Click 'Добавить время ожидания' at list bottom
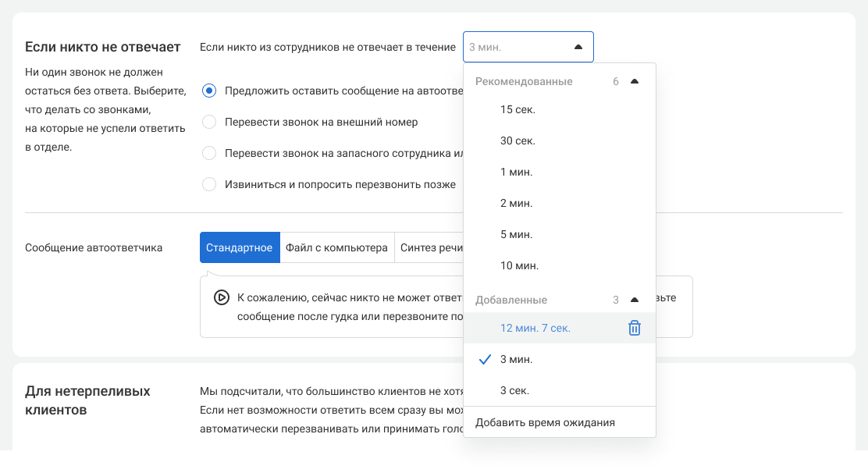The height and width of the screenshot is (473, 868). 545,423
